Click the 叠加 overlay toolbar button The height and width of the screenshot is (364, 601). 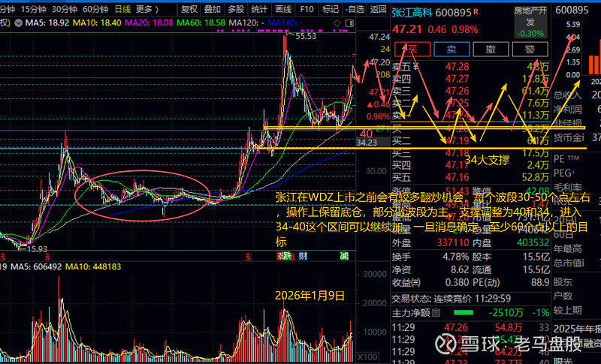[x=213, y=9]
